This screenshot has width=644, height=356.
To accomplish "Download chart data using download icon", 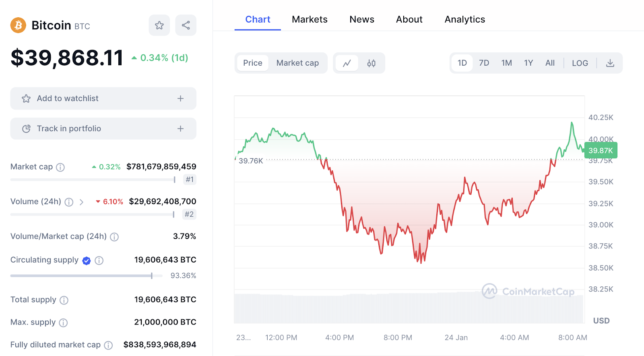I will [610, 63].
